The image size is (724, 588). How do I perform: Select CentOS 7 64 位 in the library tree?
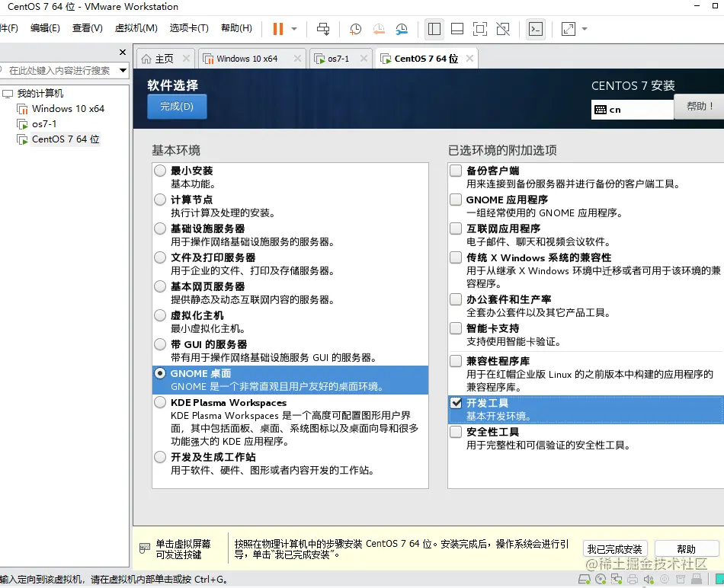[66, 139]
